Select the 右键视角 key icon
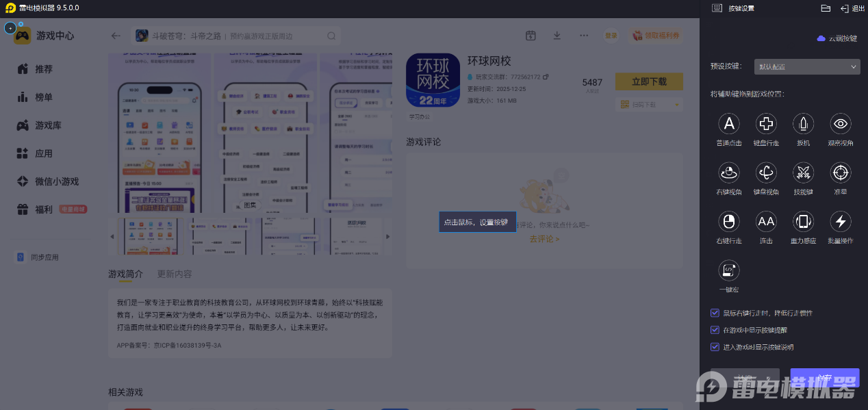 click(x=729, y=172)
